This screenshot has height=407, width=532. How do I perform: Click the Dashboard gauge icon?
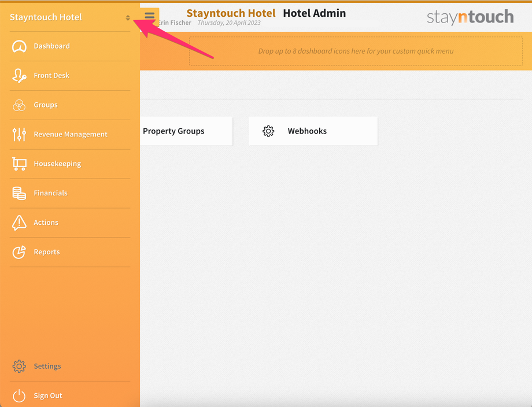[19, 46]
